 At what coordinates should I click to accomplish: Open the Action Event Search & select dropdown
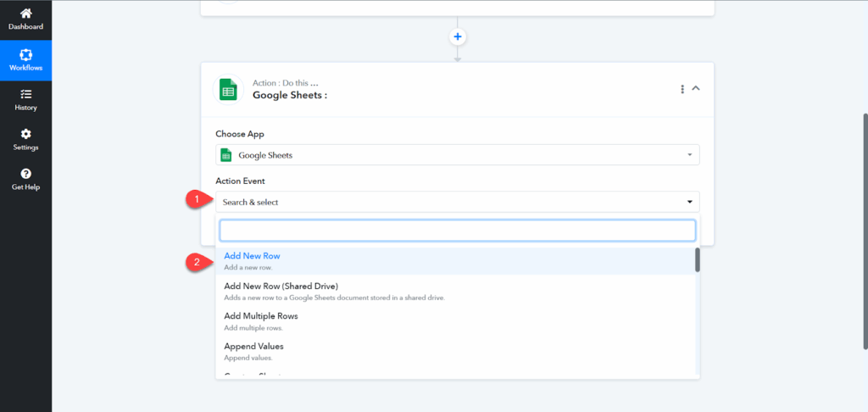(x=457, y=202)
